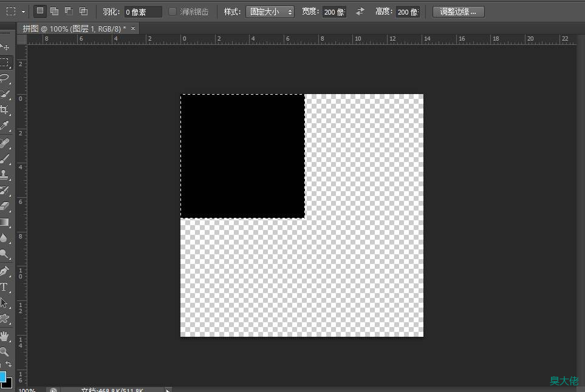Close the 拼图 document tab
This screenshot has height=392, width=585.
click(x=133, y=28)
